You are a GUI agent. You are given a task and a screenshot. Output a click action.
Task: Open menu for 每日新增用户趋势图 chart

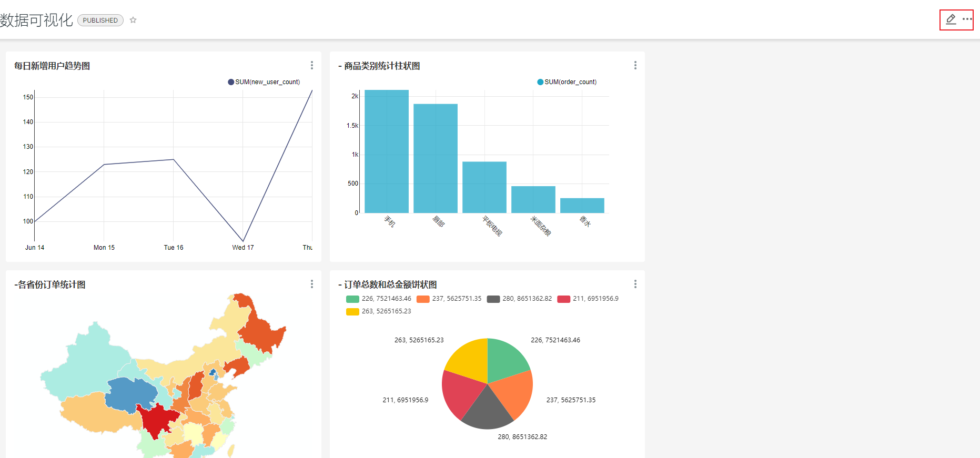coord(312,65)
